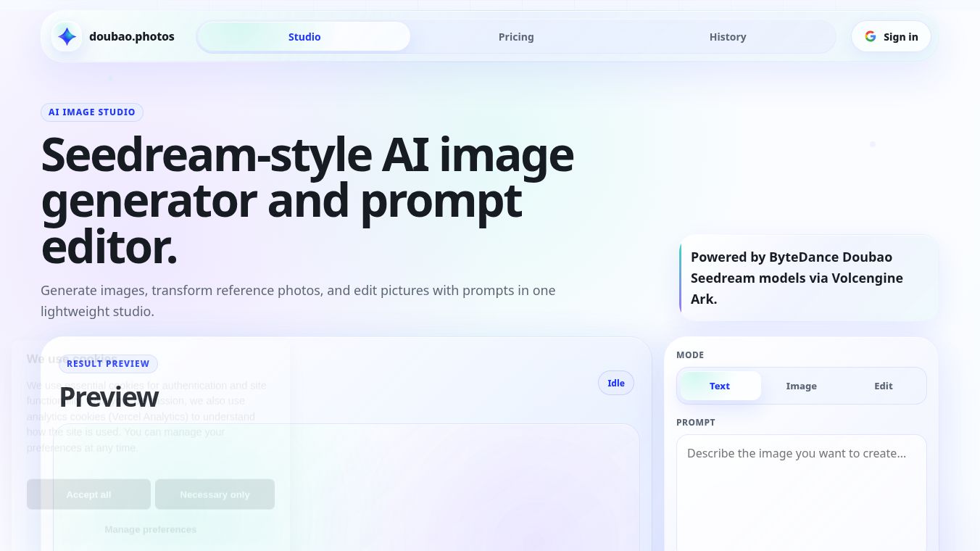
Task: Click the Sign in button
Action: [x=891, y=36]
